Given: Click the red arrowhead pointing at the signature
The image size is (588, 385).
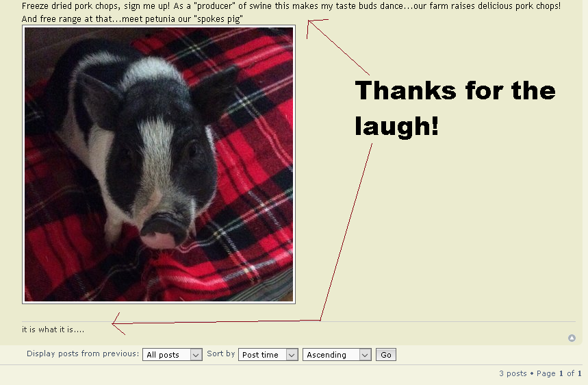Looking at the screenshot, I should pos(116,323).
